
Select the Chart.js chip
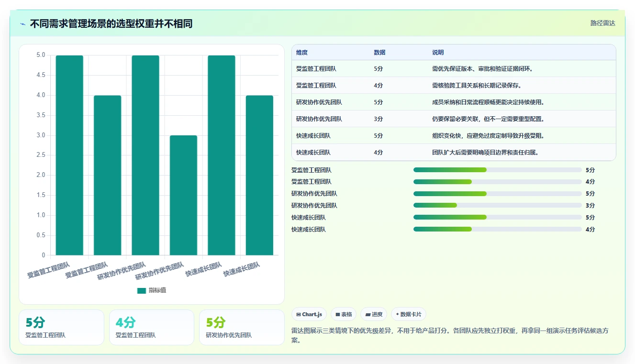(x=309, y=314)
